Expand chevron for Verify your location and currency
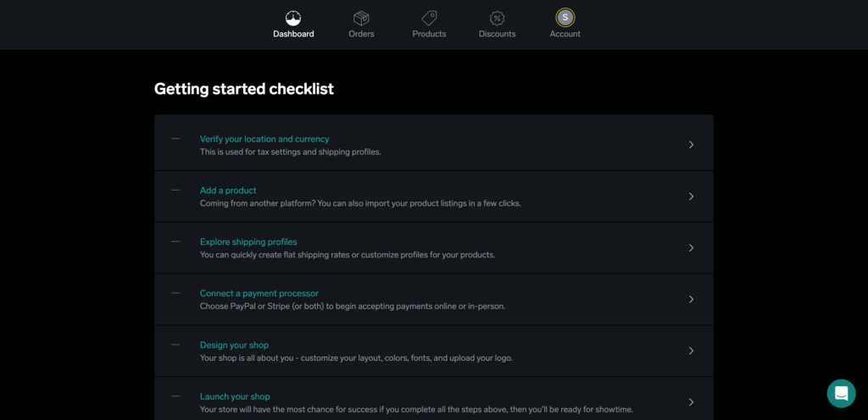 pos(691,145)
